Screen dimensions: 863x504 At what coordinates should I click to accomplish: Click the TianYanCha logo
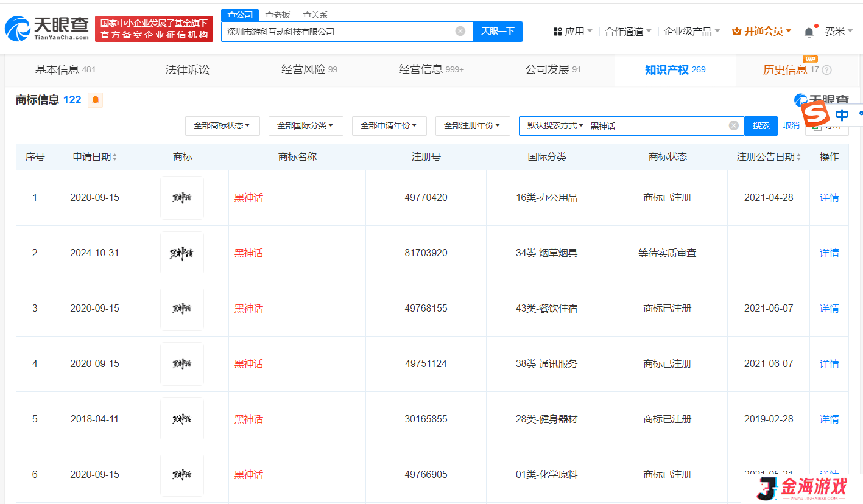[x=47, y=29]
